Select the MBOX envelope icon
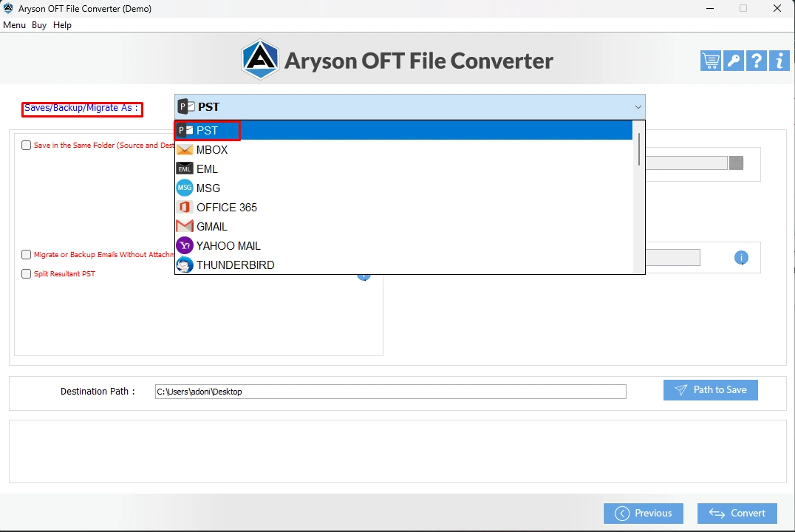Viewport: 795px width, 532px height. coord(185,150)
